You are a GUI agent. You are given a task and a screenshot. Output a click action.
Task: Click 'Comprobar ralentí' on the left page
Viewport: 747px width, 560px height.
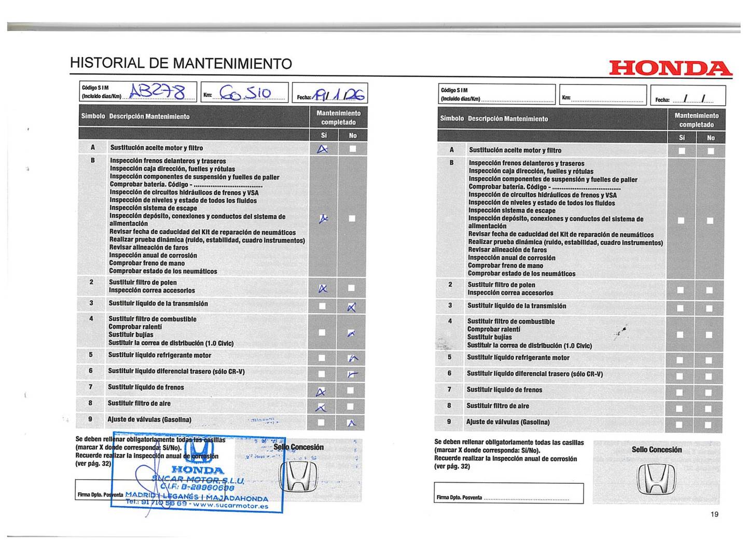point(135,327)
